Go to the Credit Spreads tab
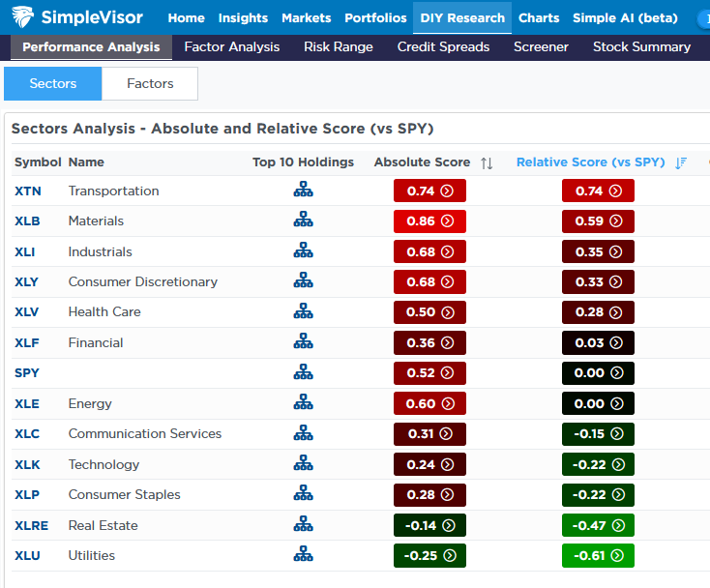This screenshot has width=710, height=588. [x=443, y=46]
